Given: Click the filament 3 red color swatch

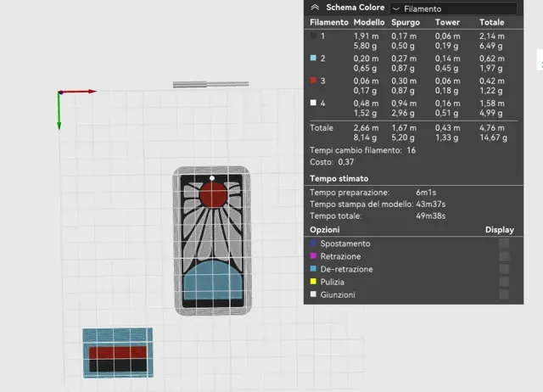Looking at the screenshot, I should pos(313,81).
